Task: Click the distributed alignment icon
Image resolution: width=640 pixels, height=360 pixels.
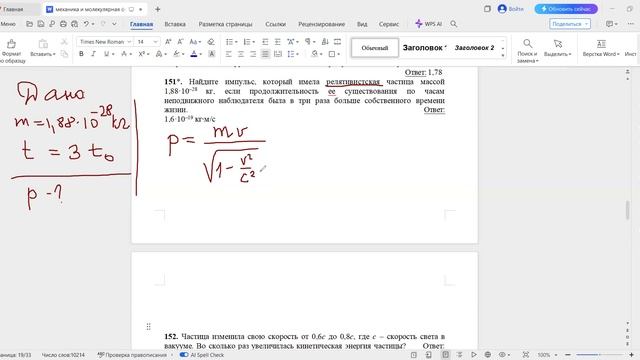Action: 278,54
